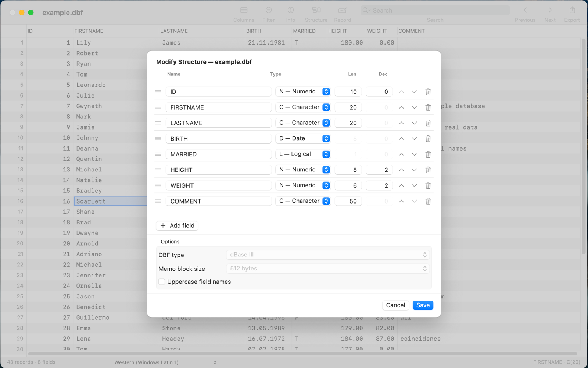The width and height of the screenshot is (588, 368).
Task: Enable Uppercase field names checkbox
Action: pyautogui.click(x=162, y=282)
